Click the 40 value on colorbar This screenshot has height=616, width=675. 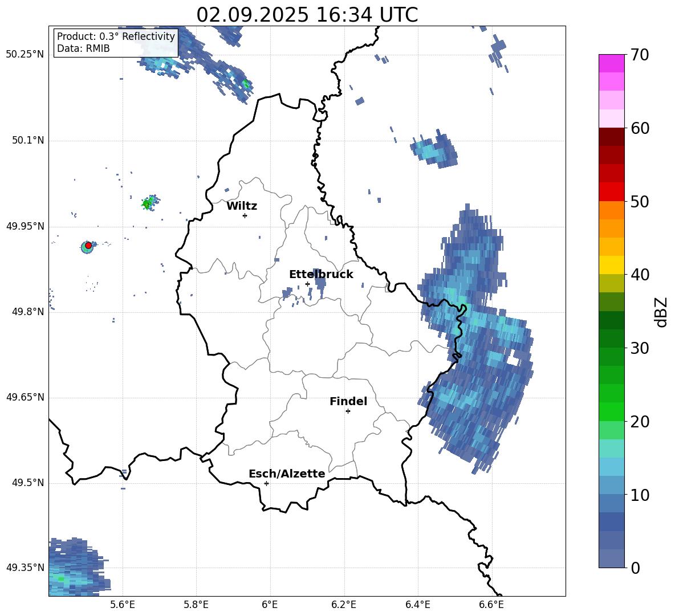point(640,275)
